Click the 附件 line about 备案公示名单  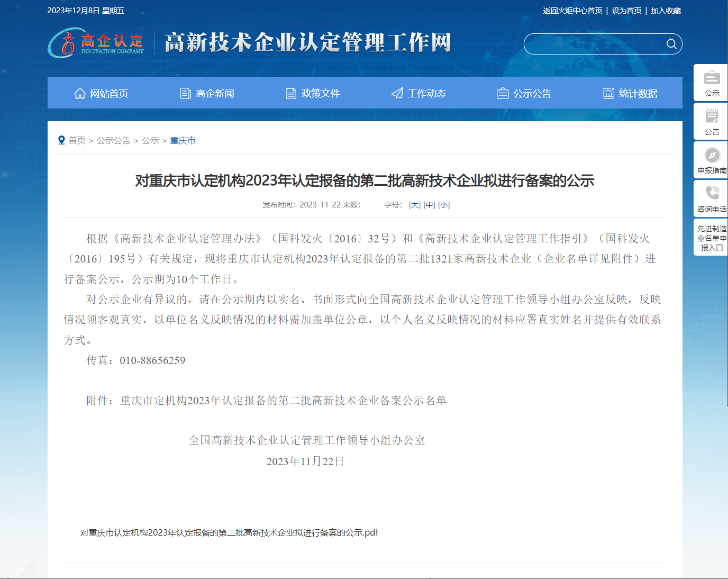click(x=266, y=401)
